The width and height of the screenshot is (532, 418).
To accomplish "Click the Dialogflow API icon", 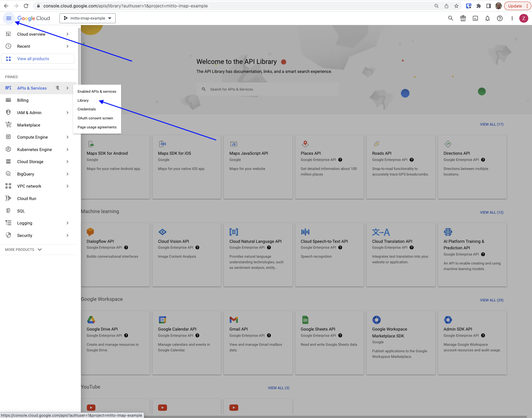I will point(90,232).
